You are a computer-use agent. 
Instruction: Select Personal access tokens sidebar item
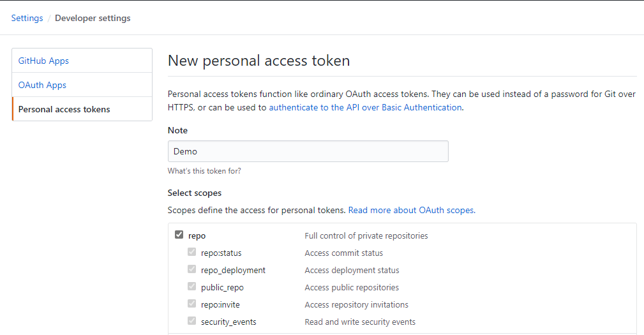pos(64,109)
